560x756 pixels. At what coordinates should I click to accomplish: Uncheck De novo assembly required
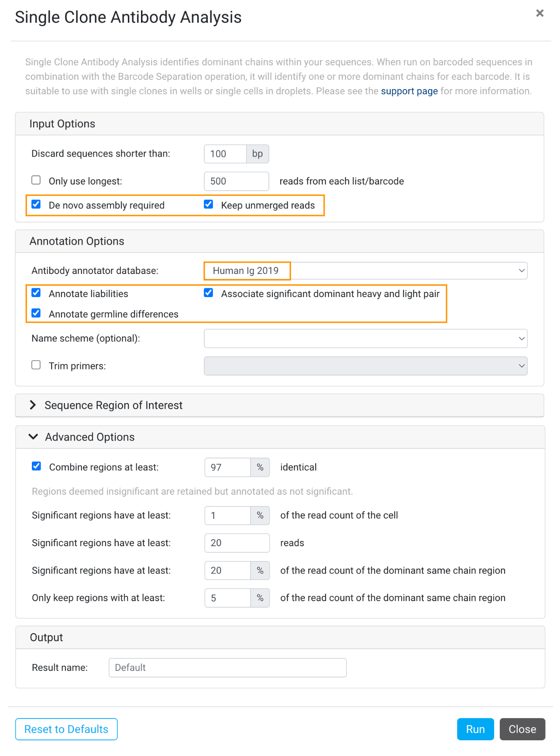[x=36, y=204]
